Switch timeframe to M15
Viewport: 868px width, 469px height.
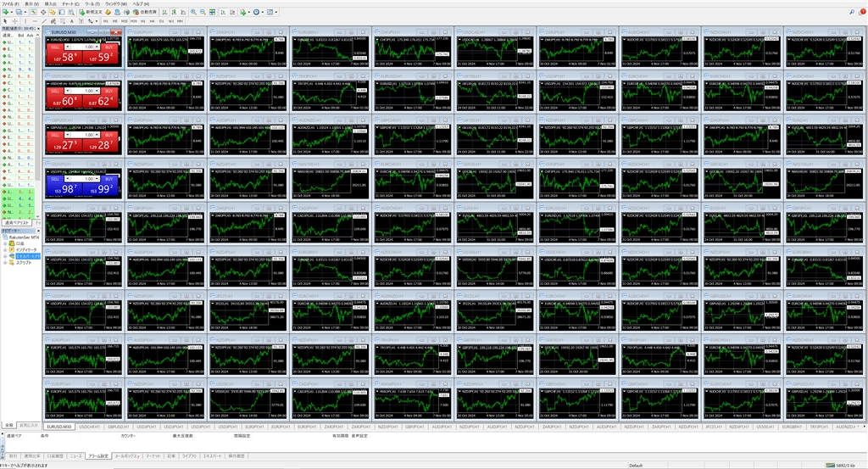click(x=125, y=21)
